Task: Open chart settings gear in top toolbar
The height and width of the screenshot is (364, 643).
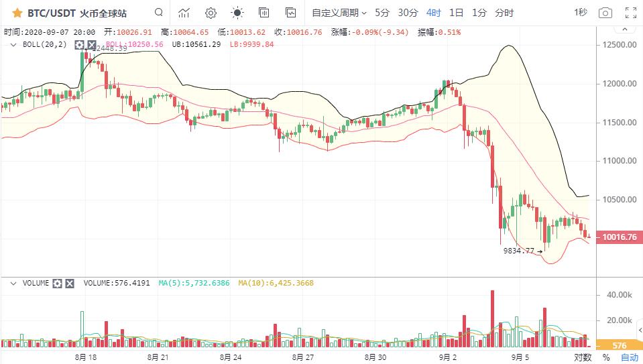Action: [211, 13]
